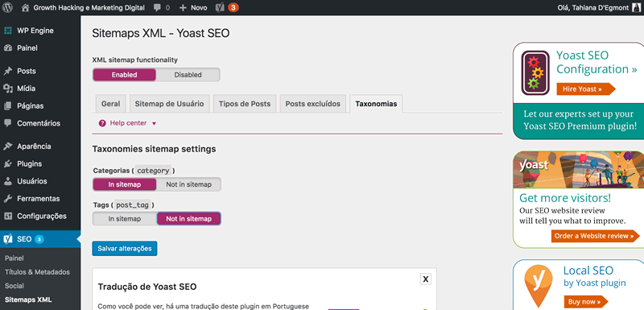644x310 pixels.
Task: Click the Hire Yoast button
Action: pyautogui.click(x=586, y=89)
